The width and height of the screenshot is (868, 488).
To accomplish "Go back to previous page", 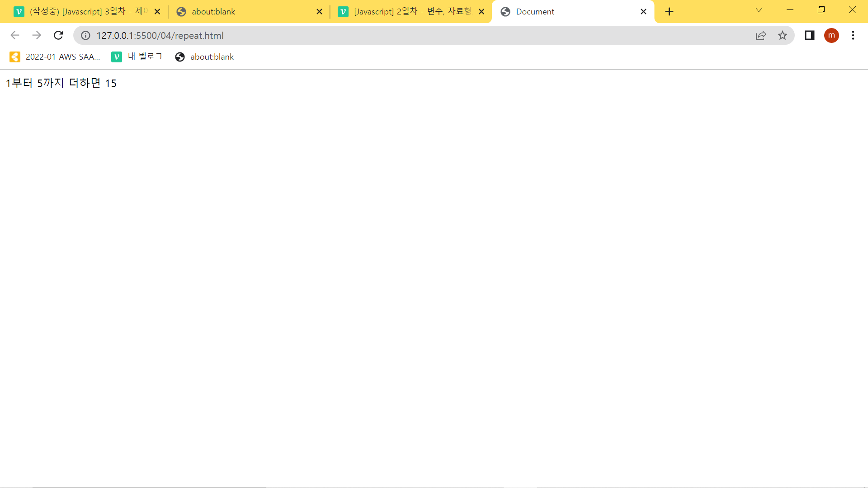I will (x=15, y=35).
